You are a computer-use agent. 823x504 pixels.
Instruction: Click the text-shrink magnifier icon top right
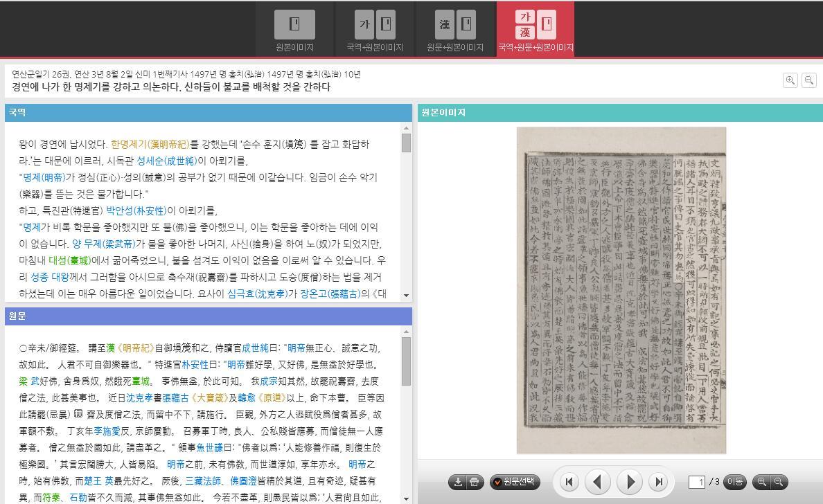(808, 80)
